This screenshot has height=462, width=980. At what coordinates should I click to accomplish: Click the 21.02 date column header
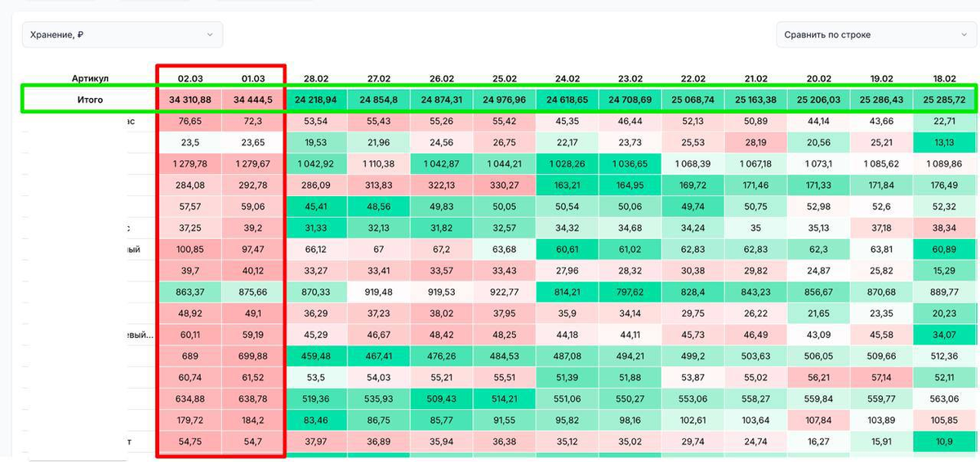pyautogui.click(x=756, y=78)
